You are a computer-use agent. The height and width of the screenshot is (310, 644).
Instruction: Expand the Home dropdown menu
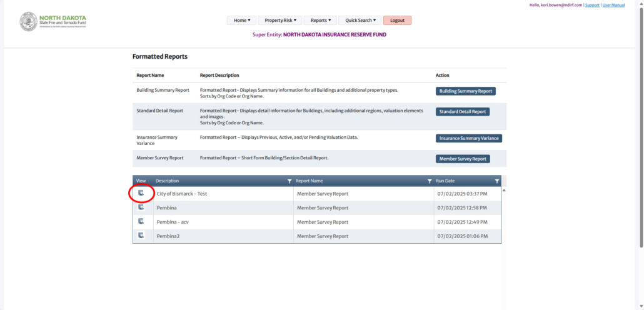click(x=242, y=21)
